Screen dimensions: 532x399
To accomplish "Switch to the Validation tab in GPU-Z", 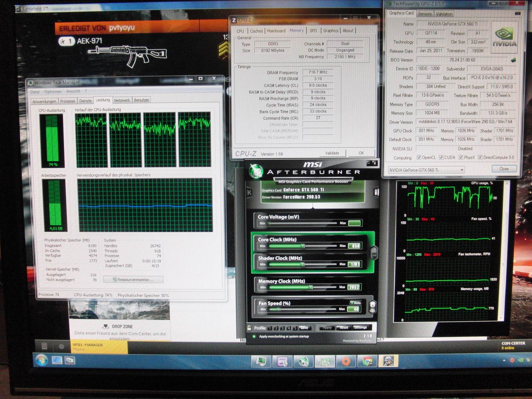I will click(444, 14).
